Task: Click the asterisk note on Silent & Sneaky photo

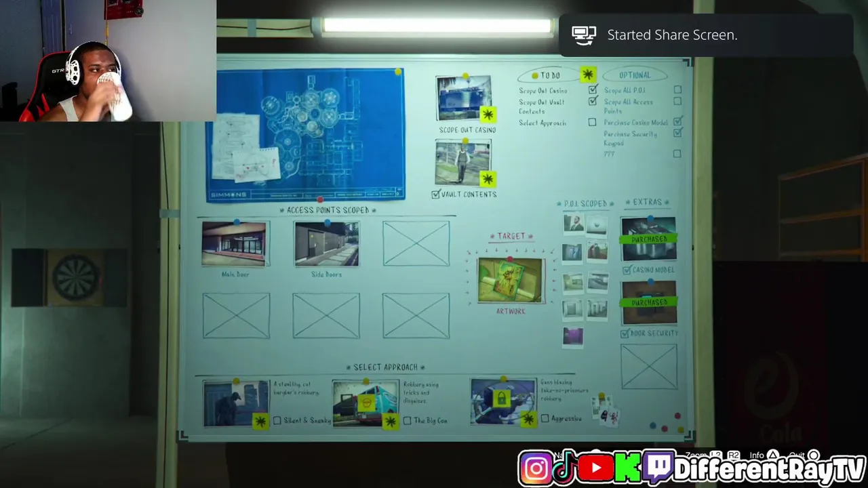Action: [x=260, y=422]
